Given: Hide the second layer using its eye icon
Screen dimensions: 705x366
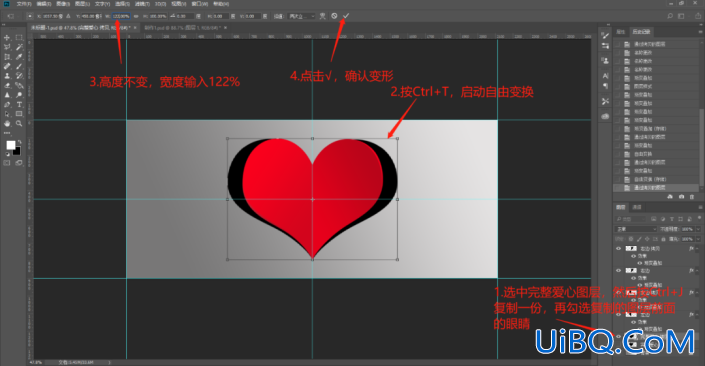Looking at the screenshot, I should 619,270.
